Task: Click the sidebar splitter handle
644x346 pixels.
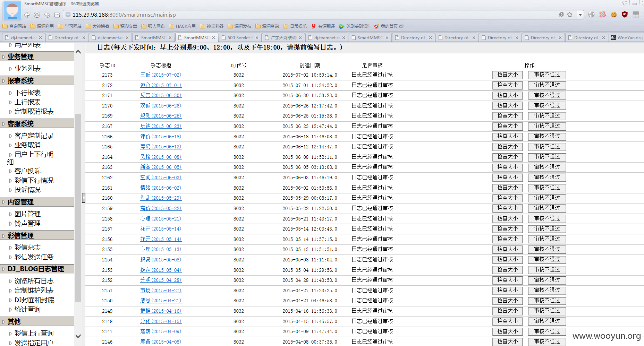Action: (84, 198)
